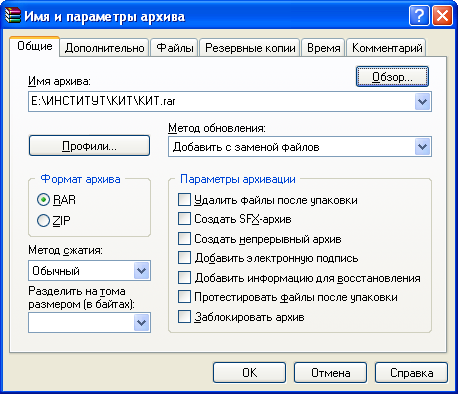The image size is (458, 394).
Task: Click the Профили... button
Action: click(89, 146)
